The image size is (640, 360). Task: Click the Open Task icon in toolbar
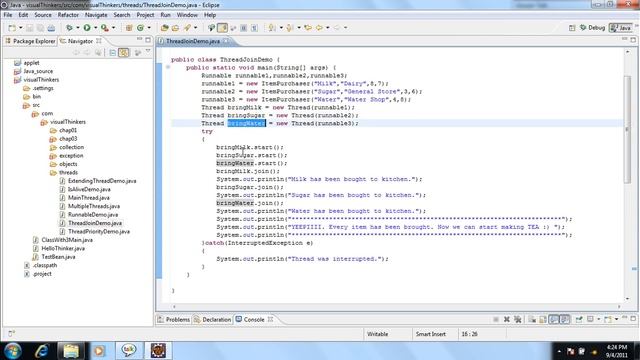[x=176, y=28]
